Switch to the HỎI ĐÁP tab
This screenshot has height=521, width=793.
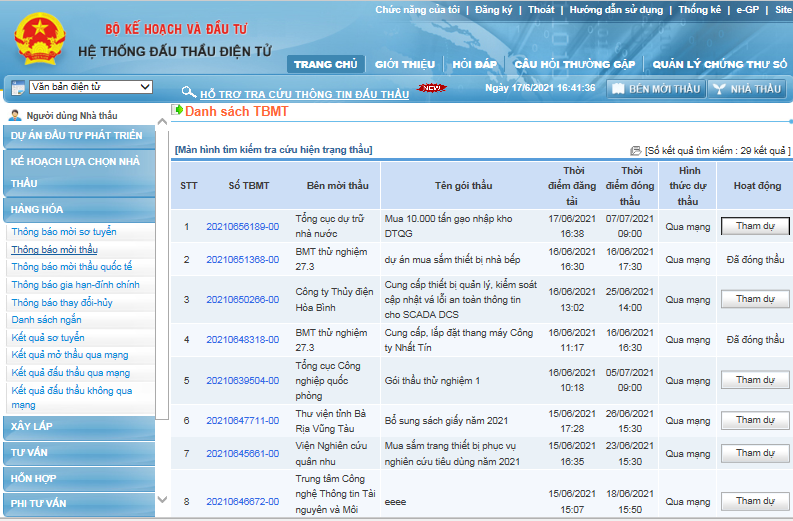[474, 64]
